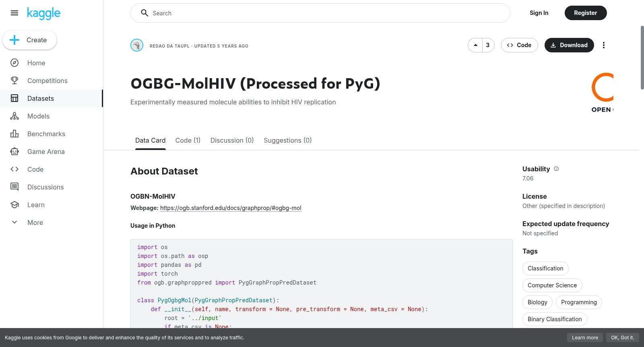This screenshot has width=644, height=347.
Task: Upvote the dataset with arrow icon
Action: [x=475, y=45]
